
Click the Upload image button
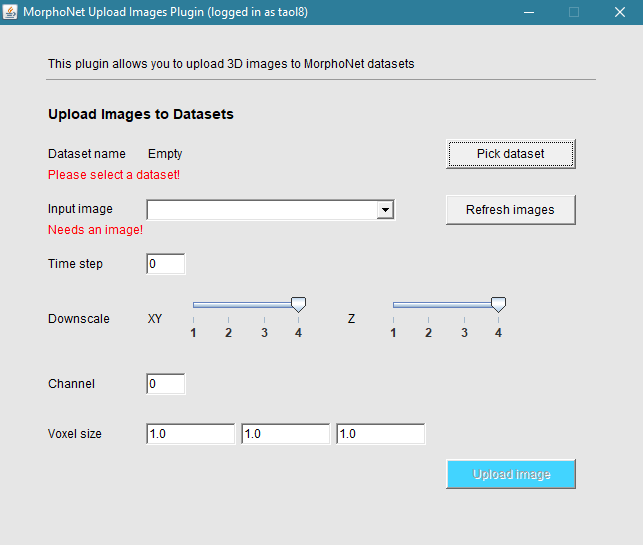coord(511,474)
